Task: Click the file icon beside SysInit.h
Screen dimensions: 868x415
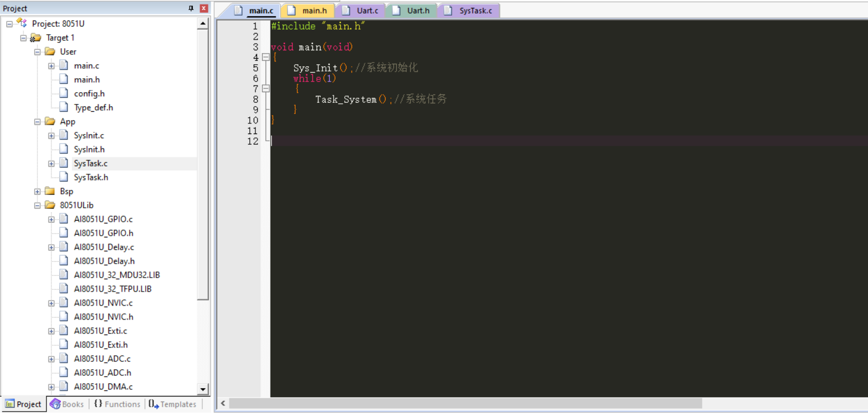Action: [x=63, y=149]
